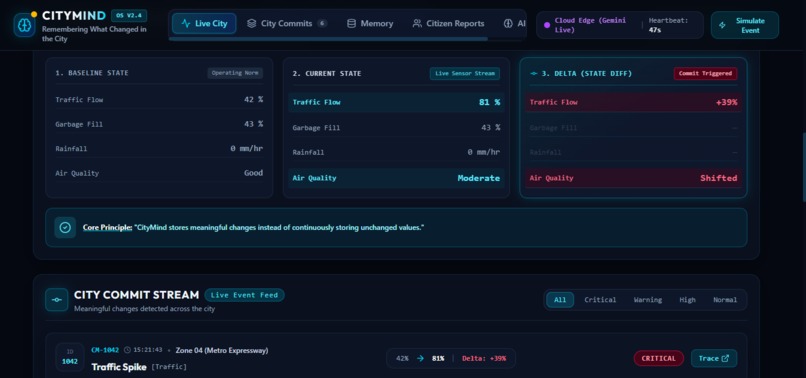The image size is (806, 378).
Task: Click the external-link icon on Trace
Action: pyautogui.click(x=725, y=358)
